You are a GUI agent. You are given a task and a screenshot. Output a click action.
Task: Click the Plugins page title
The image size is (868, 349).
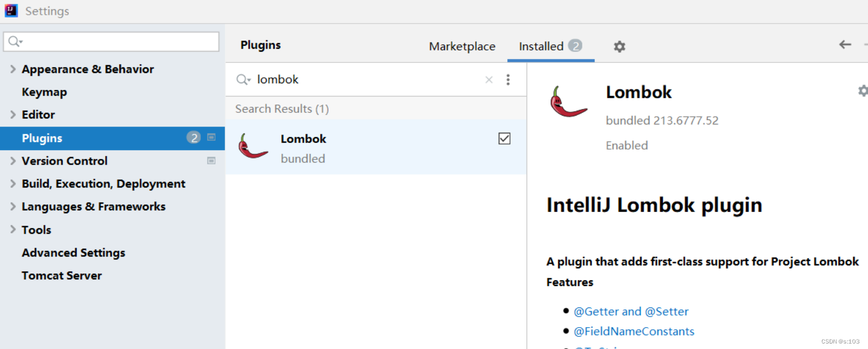pyautogui.click(x=261, y=45)
